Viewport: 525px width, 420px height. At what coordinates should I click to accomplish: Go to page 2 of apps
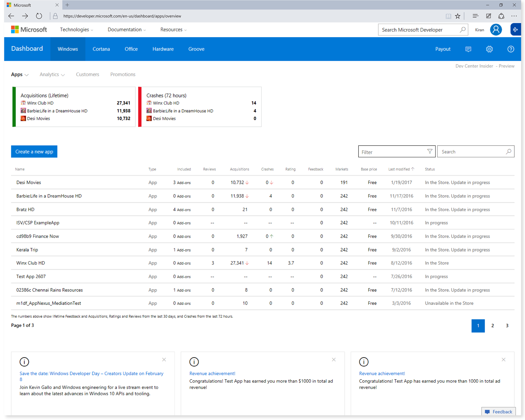pos(492,326)
